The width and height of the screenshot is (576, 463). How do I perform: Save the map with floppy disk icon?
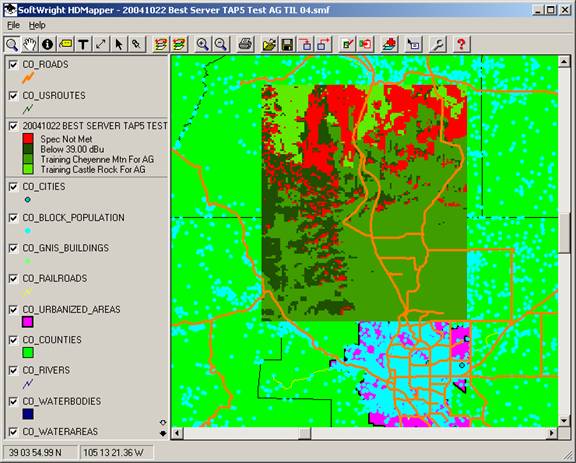287,44
